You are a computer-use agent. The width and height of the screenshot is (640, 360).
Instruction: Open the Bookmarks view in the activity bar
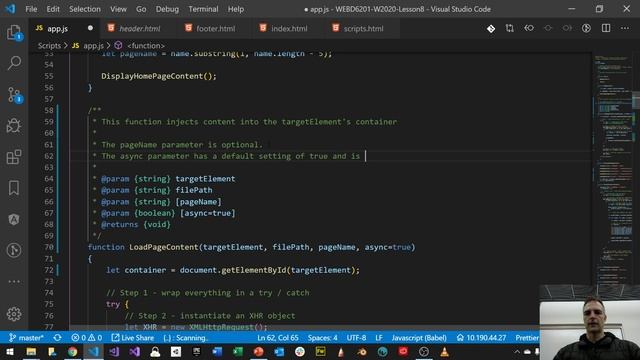tap(14, 188)
